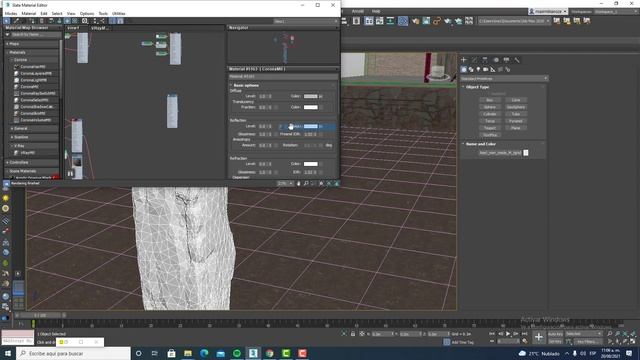Viewport: 640px width, 360px height.
Task: Click the zoom magnifier tool in editor footer
Action: [306, 184]
